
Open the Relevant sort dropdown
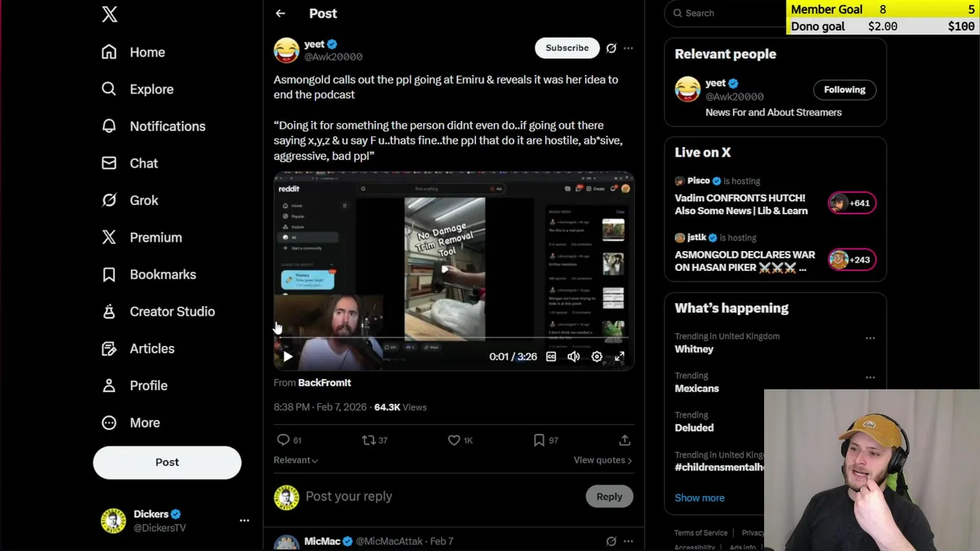[x=296, y=460]
